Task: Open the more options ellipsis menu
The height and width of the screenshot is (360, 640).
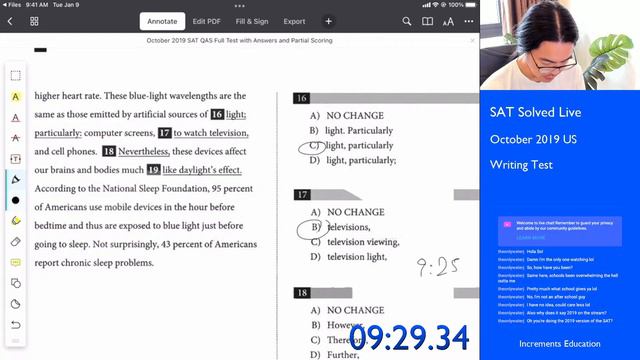Action: [469, 21]
